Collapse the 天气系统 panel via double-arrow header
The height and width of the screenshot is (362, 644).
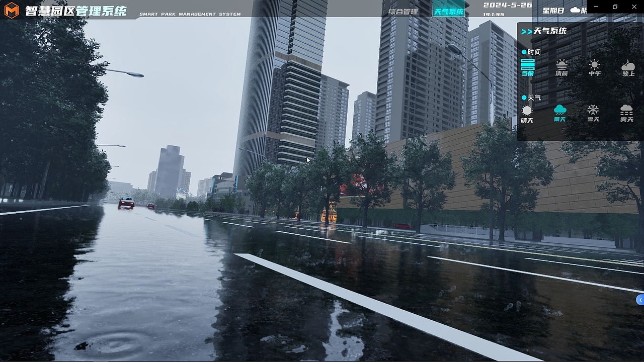coord(527,31)
